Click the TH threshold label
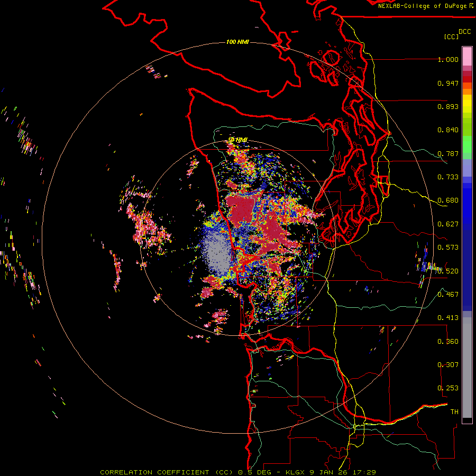This screenshot has height=476, width=476. pos(454,412)
